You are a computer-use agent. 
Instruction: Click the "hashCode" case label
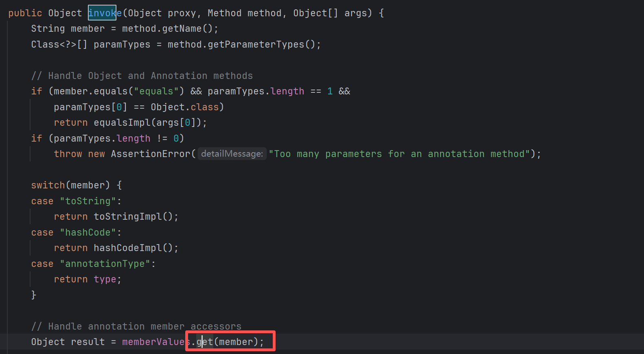[x=88, y=232]
